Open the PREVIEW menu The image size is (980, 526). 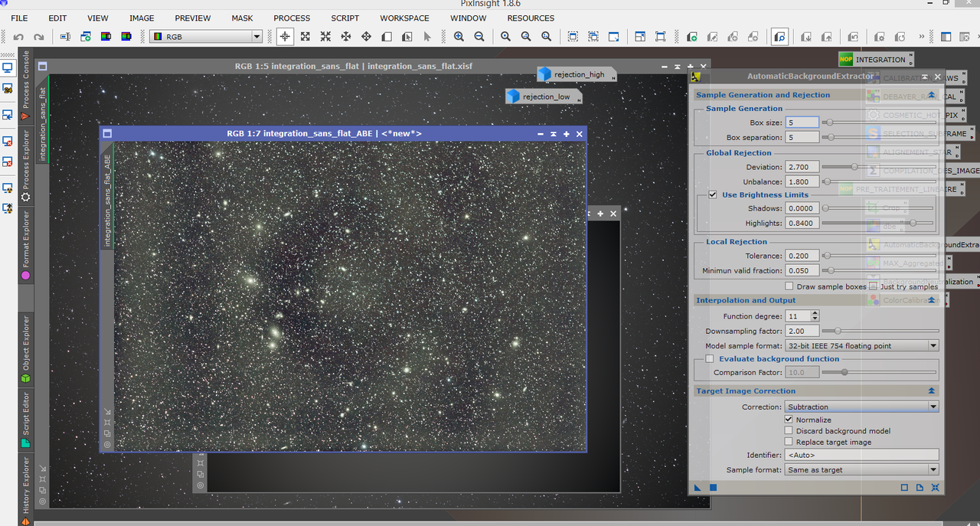point(193,18)
